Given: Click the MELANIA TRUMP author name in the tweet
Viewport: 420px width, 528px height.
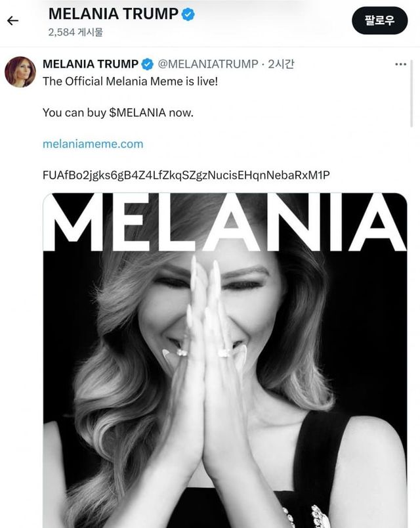Looking at the screenshot, I should point(90,64).
